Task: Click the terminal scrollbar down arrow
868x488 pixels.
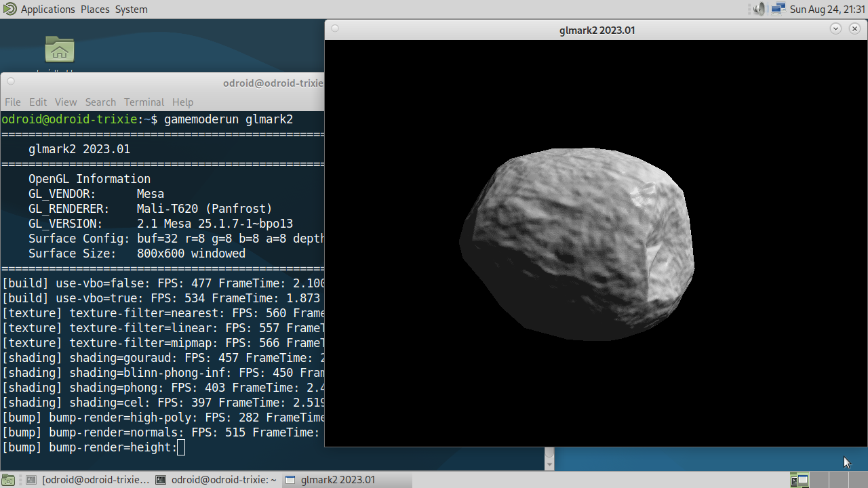Action: (549, 464)
